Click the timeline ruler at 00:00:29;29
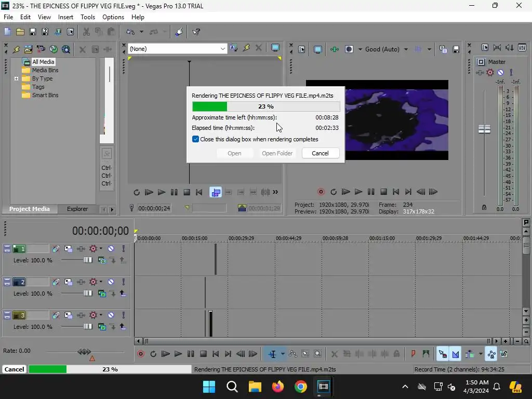The width and height of the screenshot is (532, 399). [x=241, y=238]
